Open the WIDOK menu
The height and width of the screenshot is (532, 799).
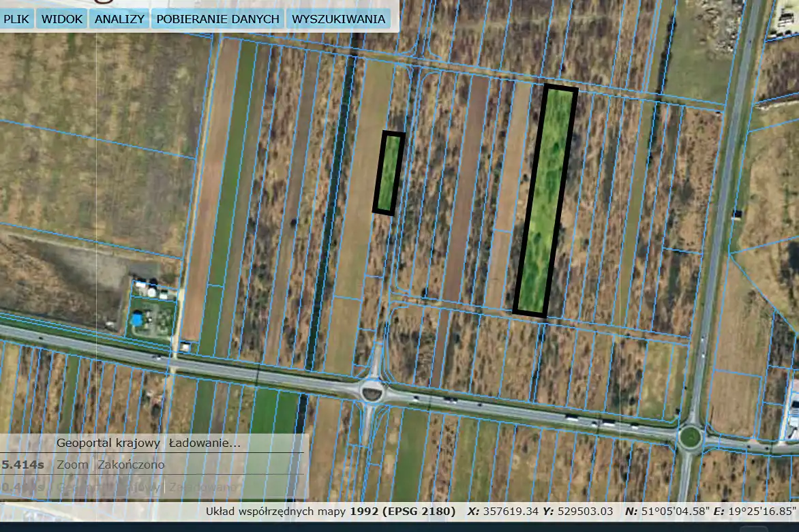pyautogui.click(x=62, y=19)
